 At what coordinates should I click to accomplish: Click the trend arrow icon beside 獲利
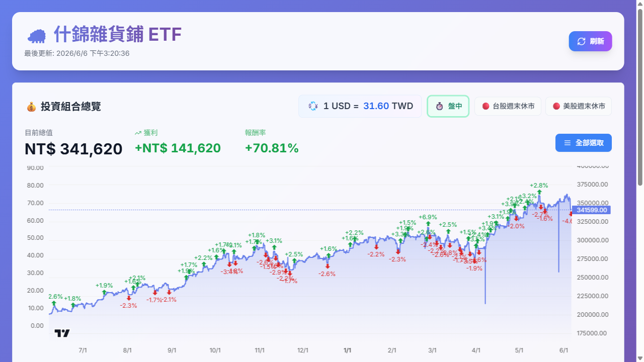[x=138, y=133]
